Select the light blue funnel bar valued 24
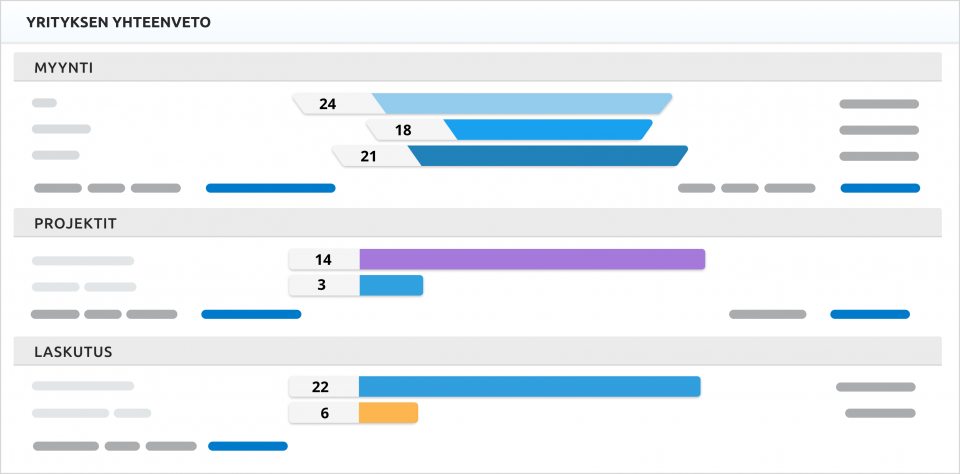 (522, 103)
